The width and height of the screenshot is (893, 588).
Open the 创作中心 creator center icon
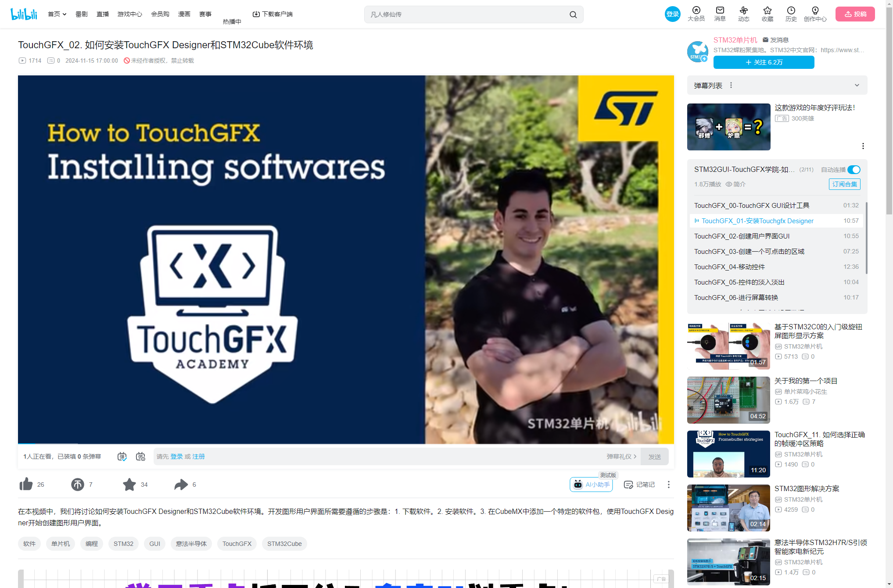815,14
